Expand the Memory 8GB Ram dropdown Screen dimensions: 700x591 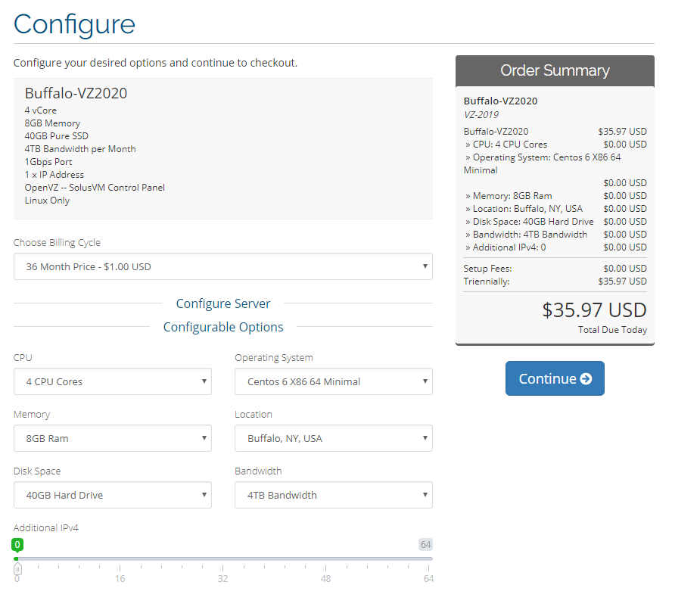113,438
